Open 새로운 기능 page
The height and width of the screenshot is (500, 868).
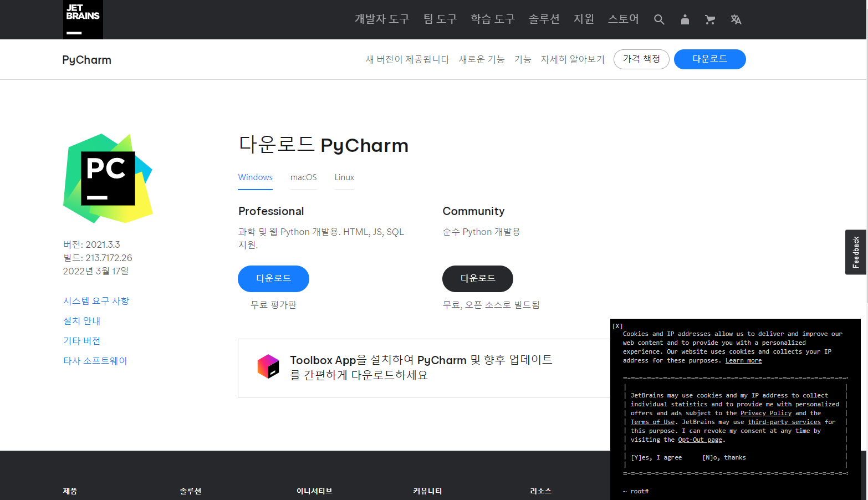point(482,59)
